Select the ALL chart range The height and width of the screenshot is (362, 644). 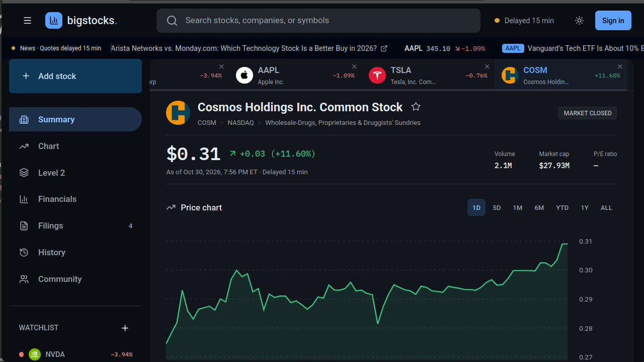click(606, 207)
